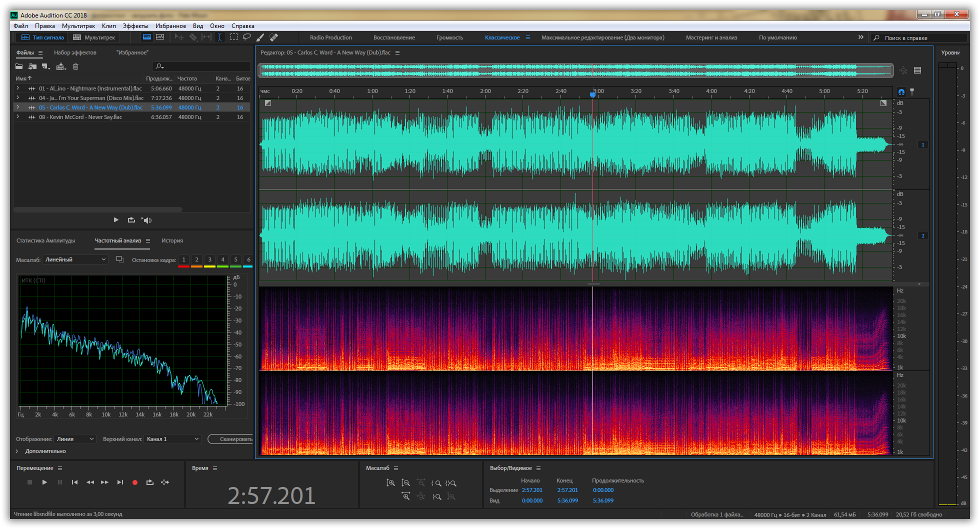980x529 pixels.
Task: Open the New File dropdown icon
Action: click(46, 66)
